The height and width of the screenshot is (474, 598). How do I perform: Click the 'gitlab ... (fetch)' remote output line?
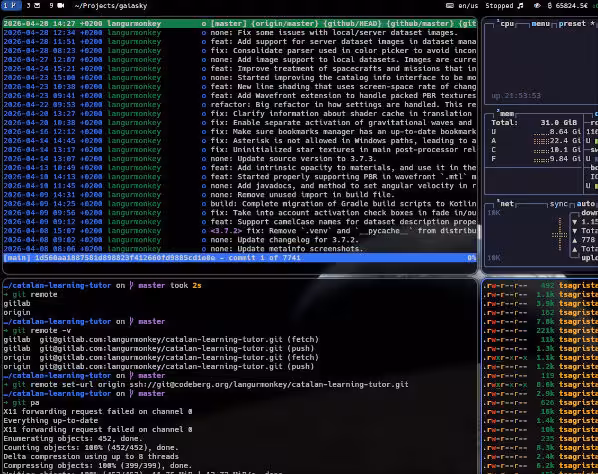[161, 339]
